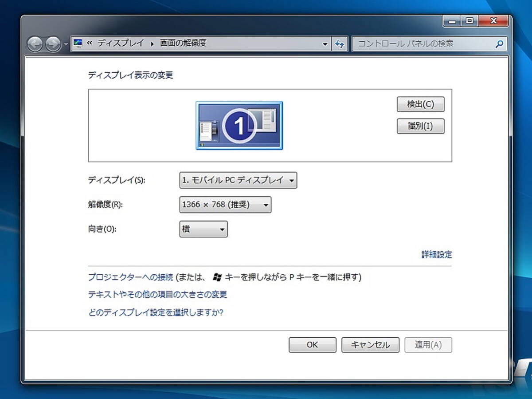Click the ディスプレイ表示の変更 heading text

[x=130, y=75]
